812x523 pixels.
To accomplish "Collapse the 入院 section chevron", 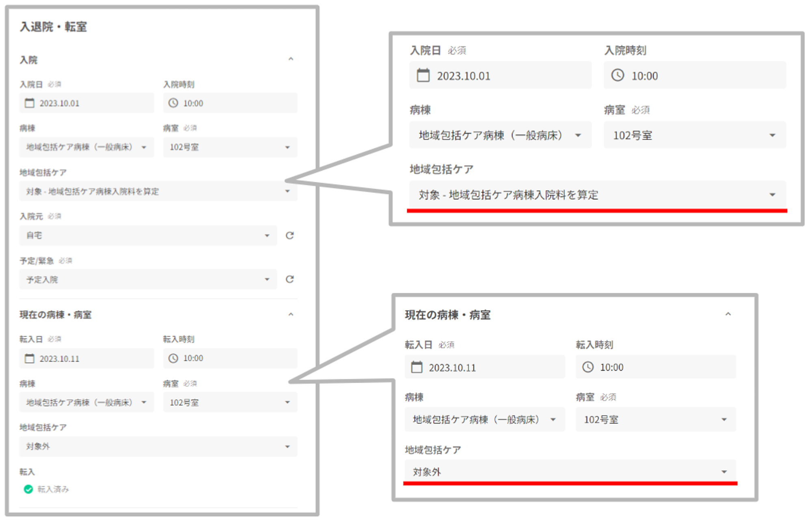I will click(291, 59).
